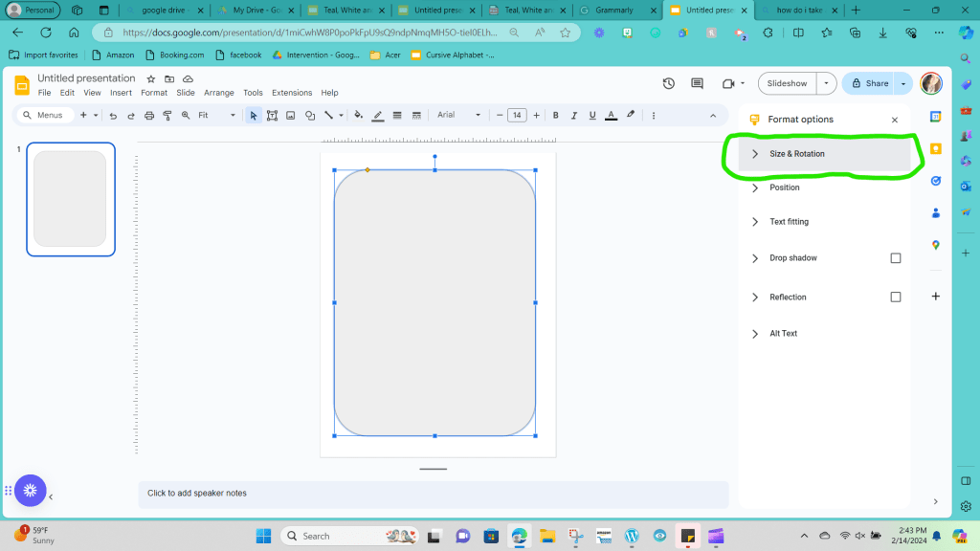Click the Undo arrow
The image size is (980, 551).
tap(113, 116)
